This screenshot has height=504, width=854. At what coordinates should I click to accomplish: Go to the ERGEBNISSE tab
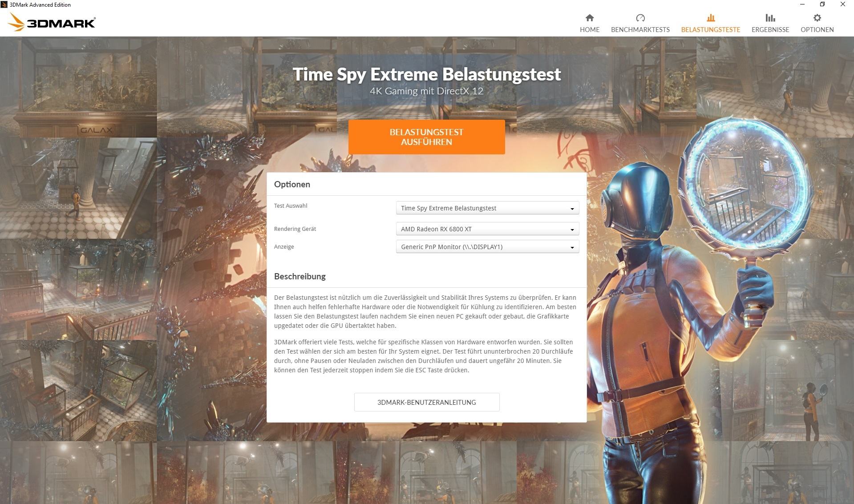[770, 23]
